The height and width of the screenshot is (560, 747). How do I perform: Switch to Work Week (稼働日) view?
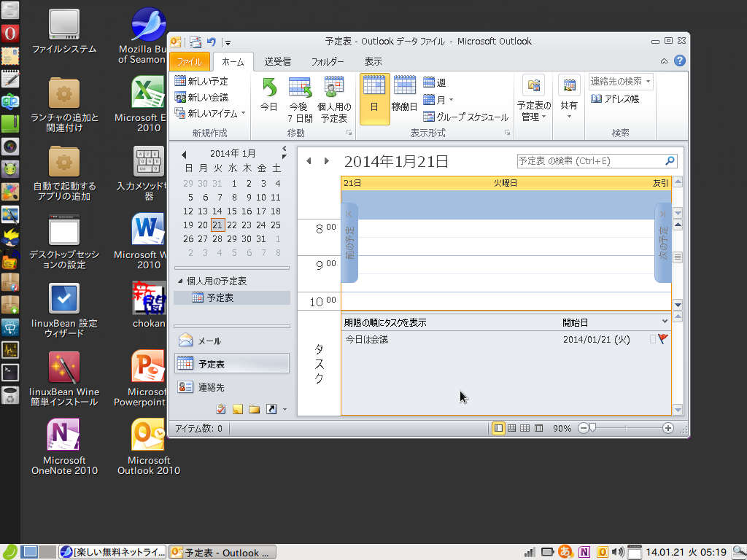coord(404,94)
